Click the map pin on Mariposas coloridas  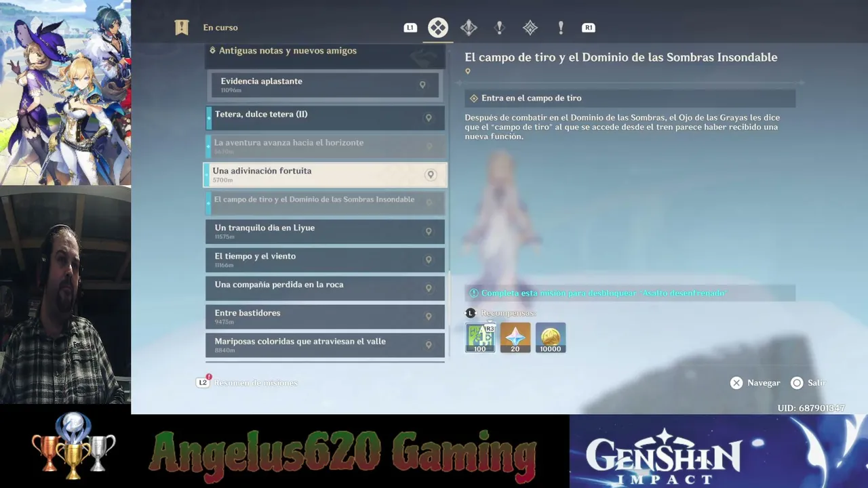(x=429, y=346)
